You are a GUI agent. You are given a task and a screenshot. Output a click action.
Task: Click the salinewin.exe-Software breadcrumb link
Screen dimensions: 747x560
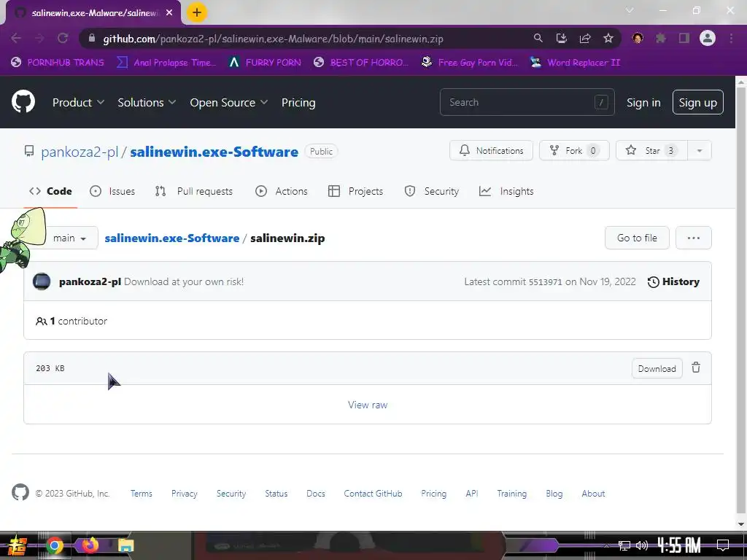click(x=172, y=238)
